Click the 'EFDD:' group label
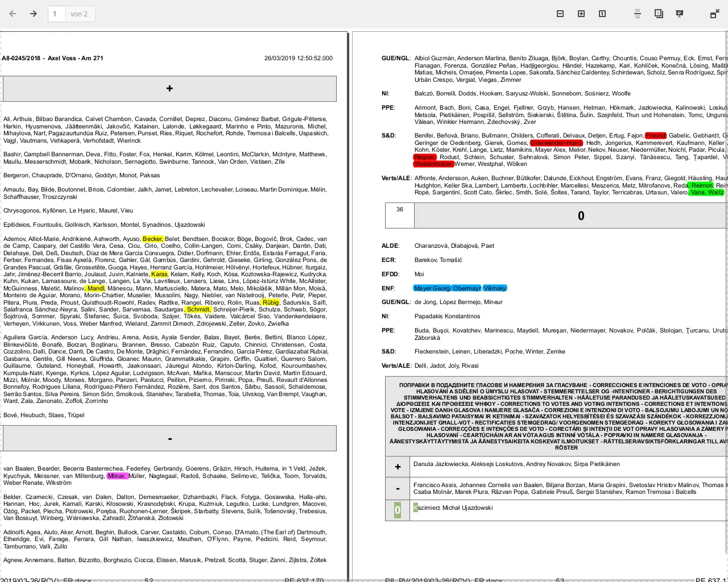 point(391,274)
